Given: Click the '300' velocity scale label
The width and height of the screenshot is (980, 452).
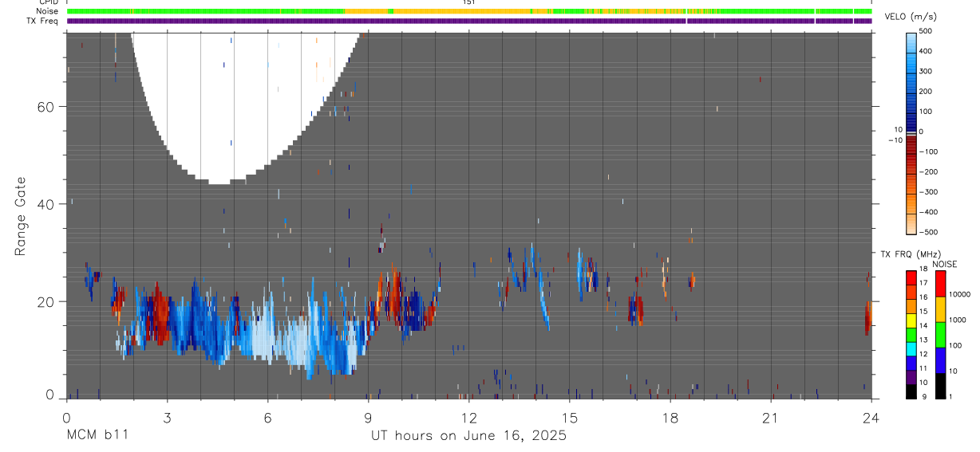Looking at the screenshot, I should click(927, 71).
